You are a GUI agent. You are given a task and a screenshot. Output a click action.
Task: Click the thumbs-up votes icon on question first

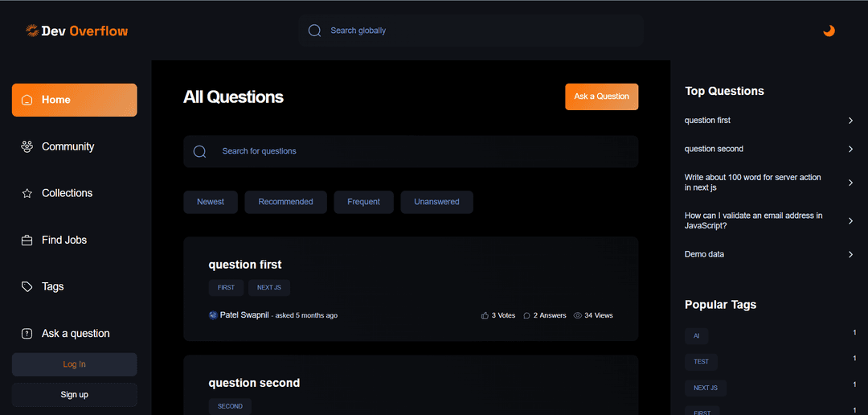click(485, 315)
